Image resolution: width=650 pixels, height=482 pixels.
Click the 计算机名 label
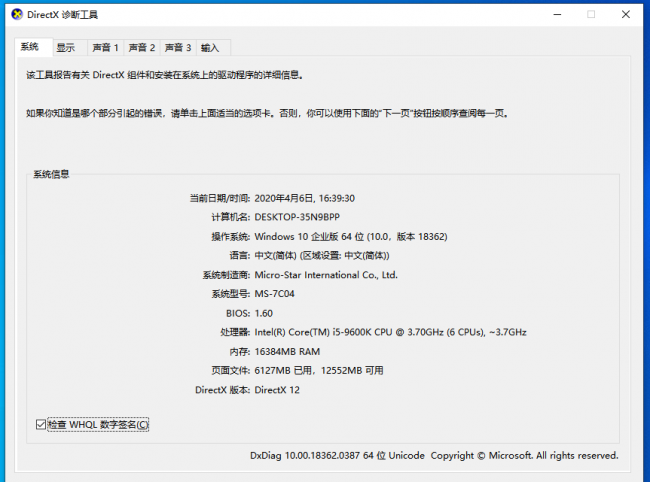point(231,217)
